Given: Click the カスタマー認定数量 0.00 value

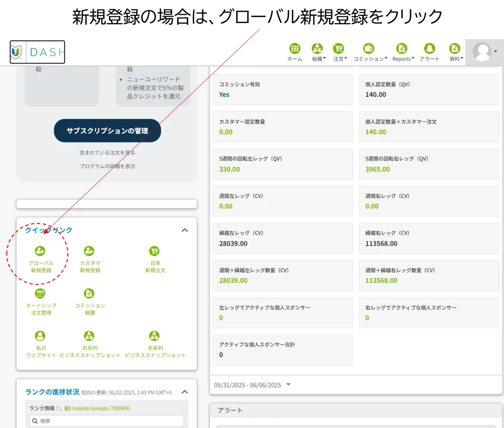Looking at the screenshot, I should click(225, 132).
